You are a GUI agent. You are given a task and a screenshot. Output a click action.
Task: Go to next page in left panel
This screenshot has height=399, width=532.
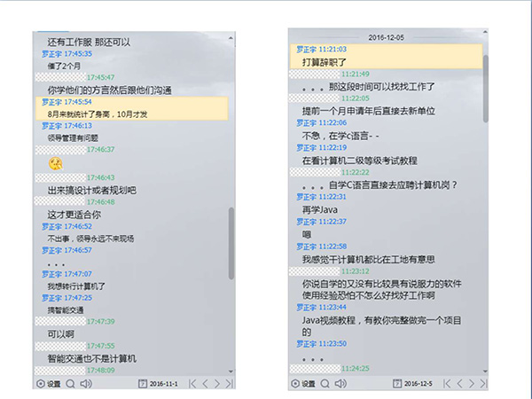217,384
